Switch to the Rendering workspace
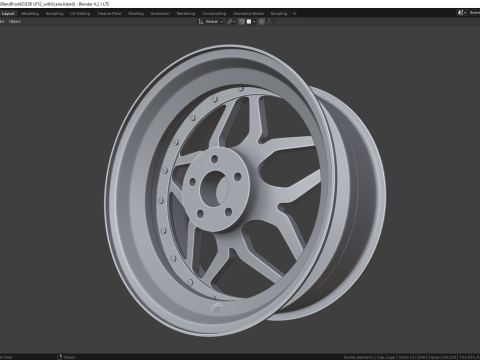The height and width of the screenshot is (360, 480). click(186, 14)
